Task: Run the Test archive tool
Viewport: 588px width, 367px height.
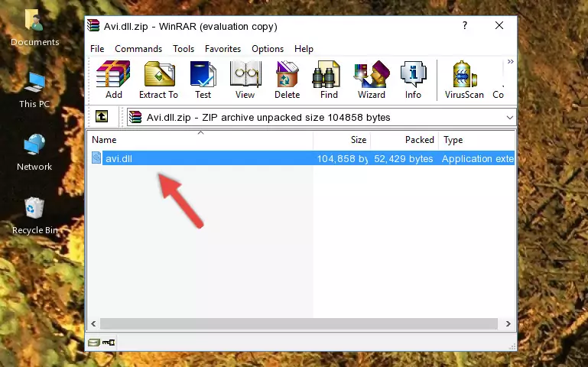Action: point(203,80)
